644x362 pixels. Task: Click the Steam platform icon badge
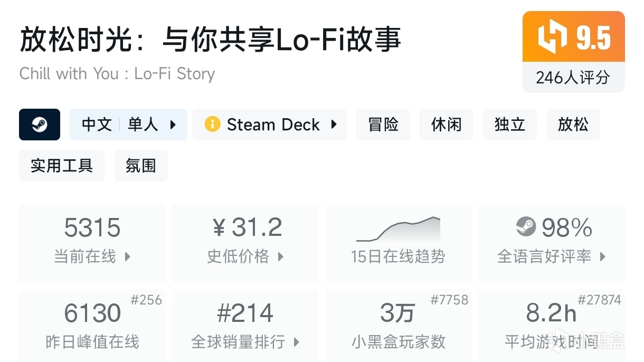click(40, 125)
